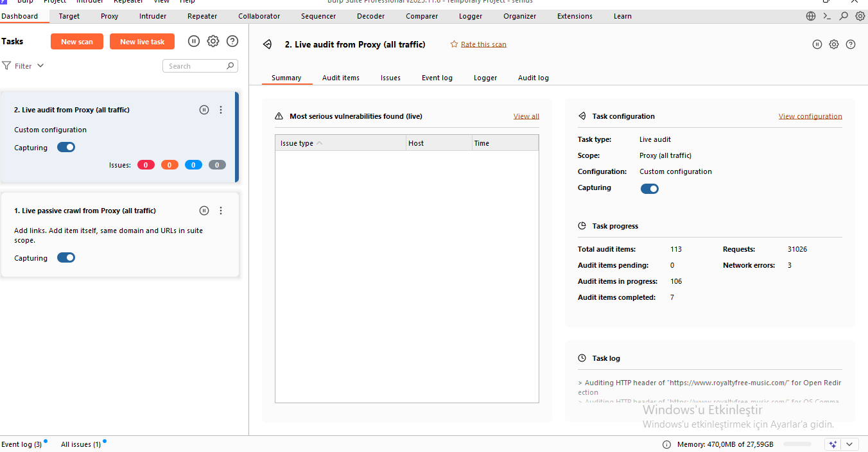This screenshot has width=868, height=452.
Task: Open the Repeater tab
Action: pyautogui.click(x=202, y=16)
